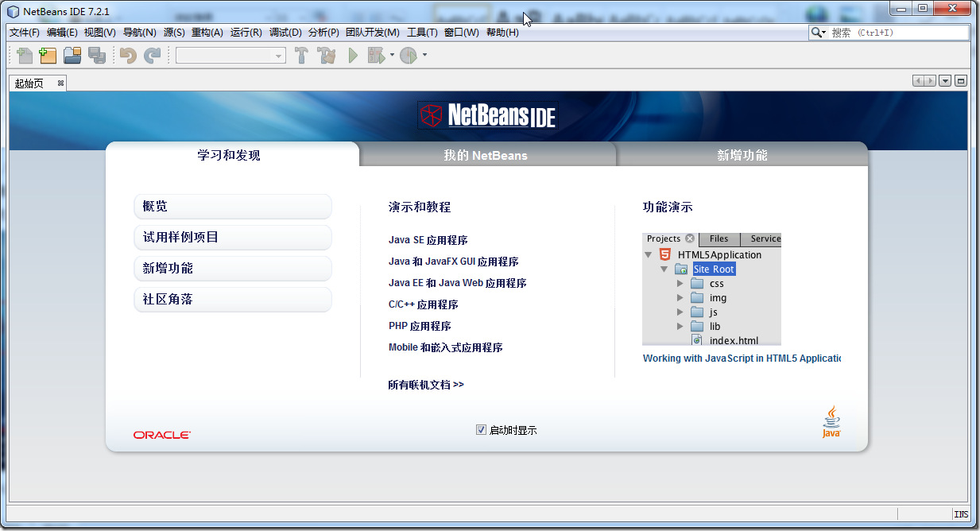This screenshot has width=980, height=531.
Task: Open Mobile 和嵌入式应用程序 link
Action: 446,347
